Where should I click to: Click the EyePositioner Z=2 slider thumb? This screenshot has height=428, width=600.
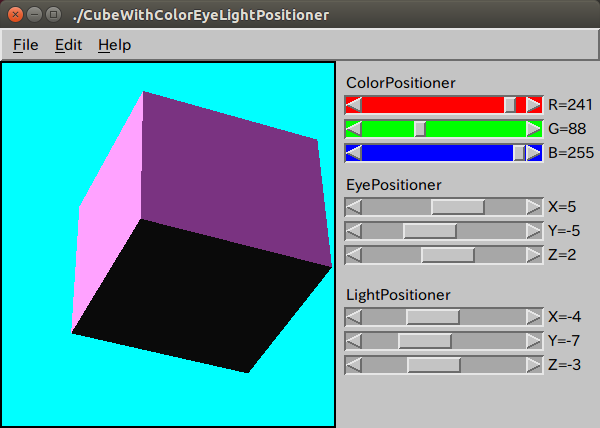coord(448,255)
